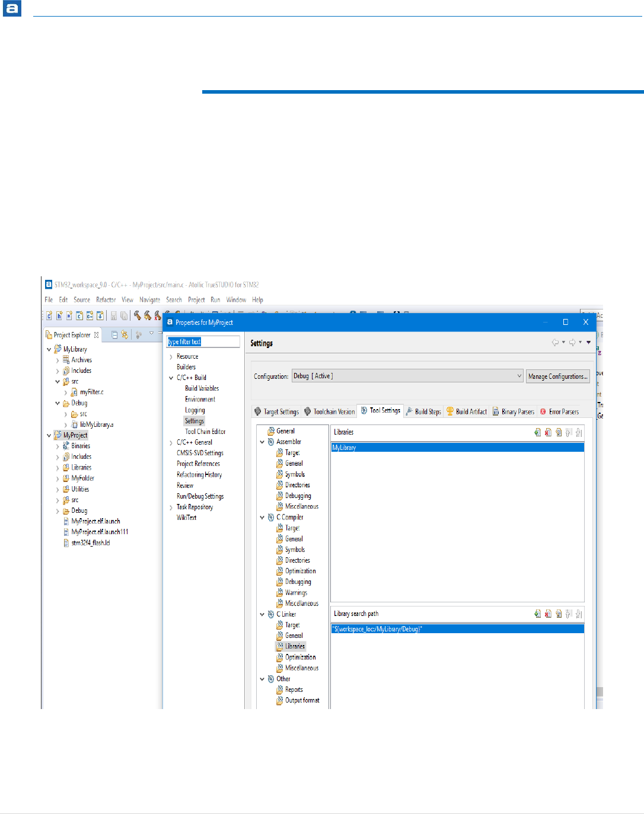Expand the Binaries node under MyProject
The width and height of the screenshot is (644, 814).
tap(58, 446)
